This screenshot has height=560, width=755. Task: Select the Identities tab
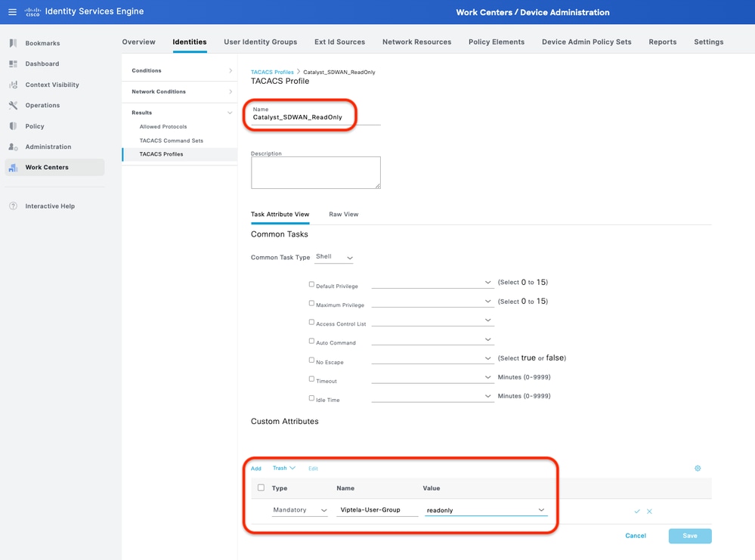pos(190,42)
